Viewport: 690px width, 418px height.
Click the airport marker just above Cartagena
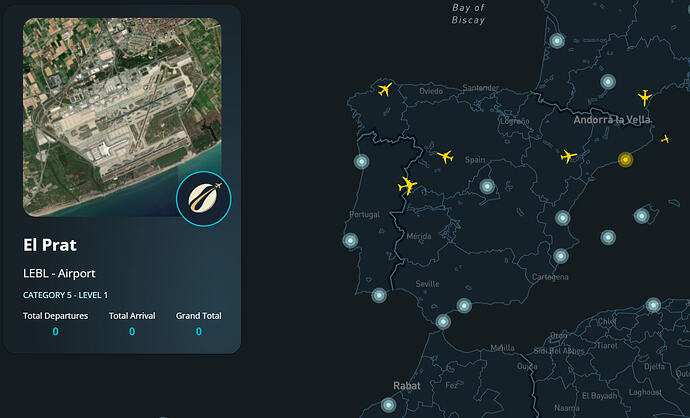(x=560, y=256)
